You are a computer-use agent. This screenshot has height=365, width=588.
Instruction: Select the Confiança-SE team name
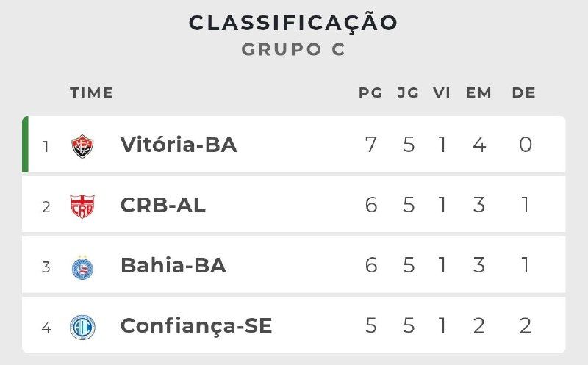click(x=196, y=326)
